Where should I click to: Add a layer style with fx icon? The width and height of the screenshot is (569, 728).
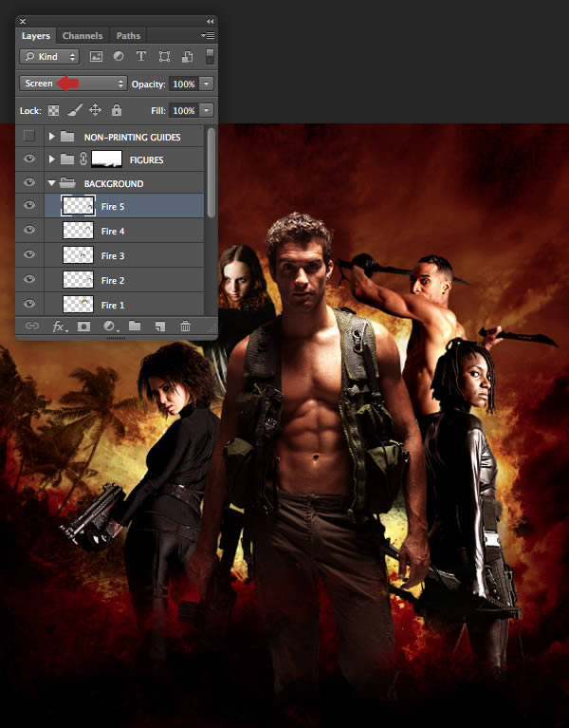[60, 327]
